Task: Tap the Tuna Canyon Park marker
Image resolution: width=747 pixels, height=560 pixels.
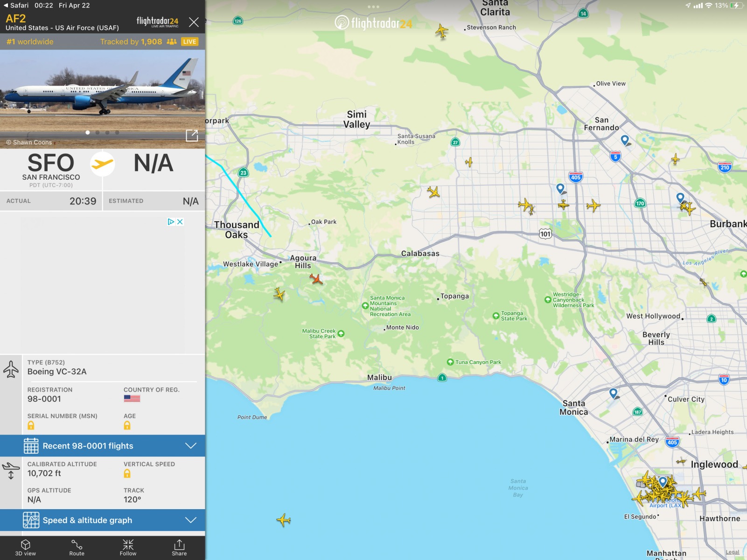Action: point(450,362)
